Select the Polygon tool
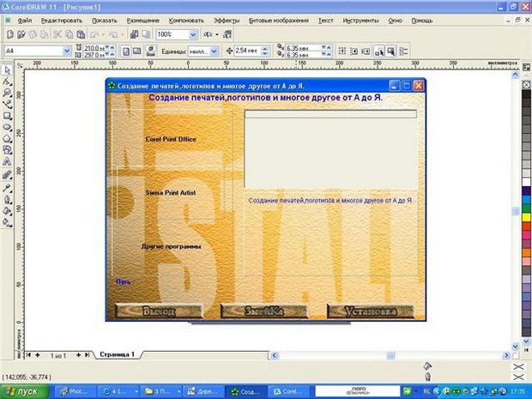The height and width of the screenshot is (399, 532). tap(7, 137)
